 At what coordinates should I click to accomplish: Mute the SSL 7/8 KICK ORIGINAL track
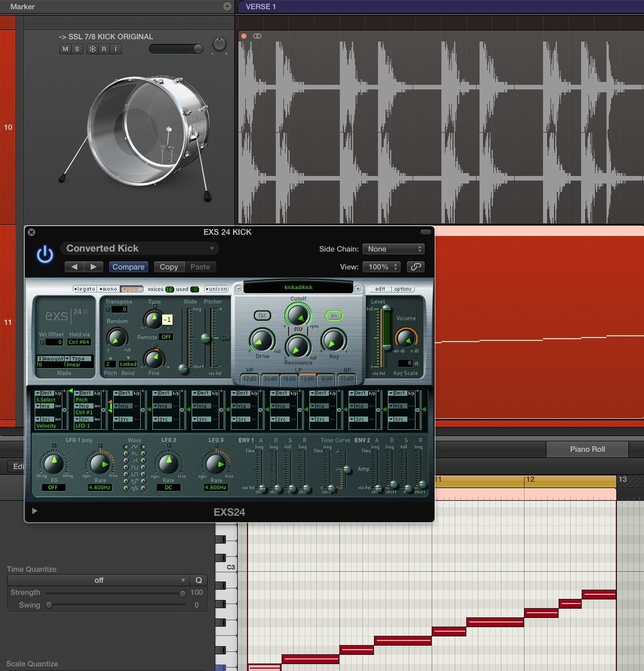(65, 49)
